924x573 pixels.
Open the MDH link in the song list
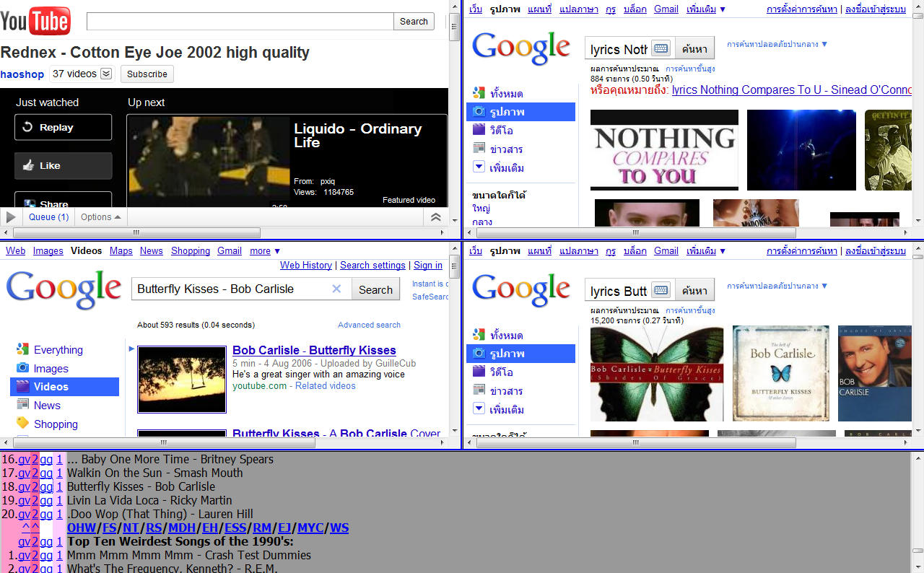pos(182,528)
